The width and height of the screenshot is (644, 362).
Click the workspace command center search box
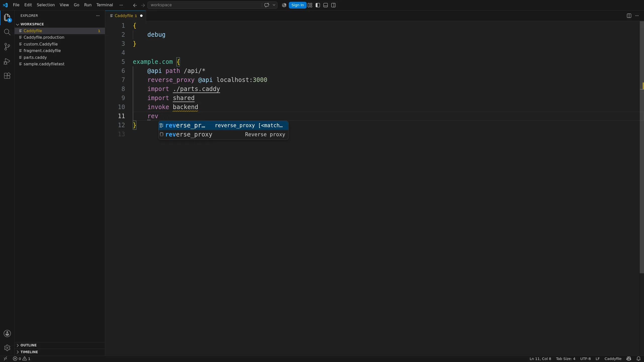205,5
